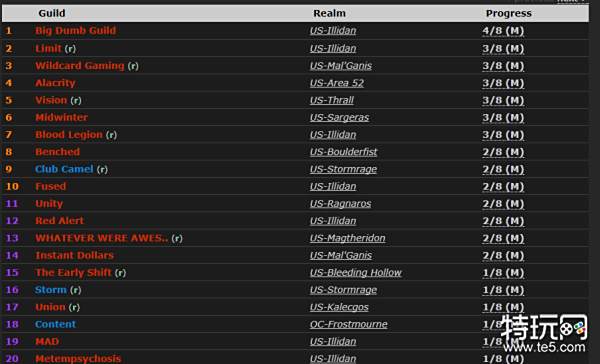Open US-Stormrage realm in Club Camel row
The height and width of the screenshot is (364, 600).
pyautogui.click(x=343, y=169)
